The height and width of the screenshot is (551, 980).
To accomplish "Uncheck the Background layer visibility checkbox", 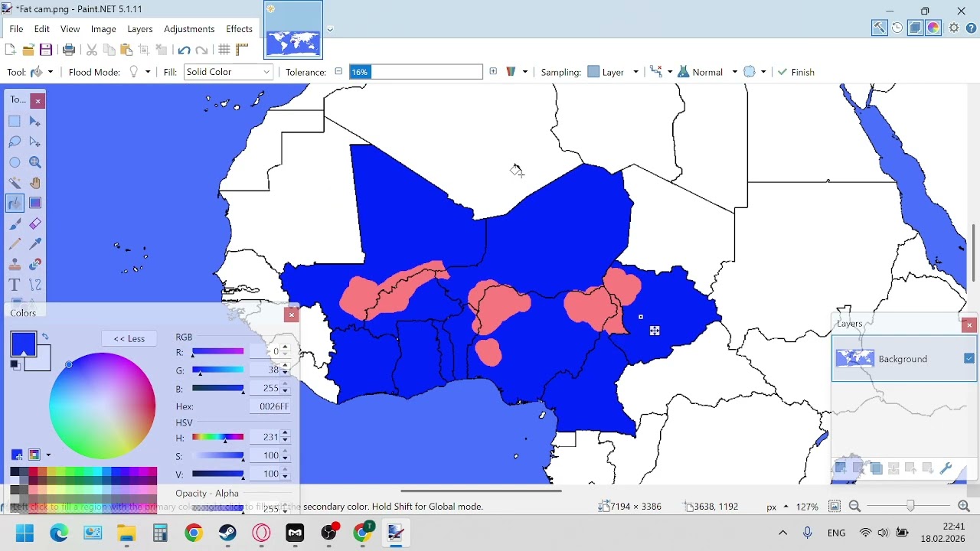I will tap(969, 358).
